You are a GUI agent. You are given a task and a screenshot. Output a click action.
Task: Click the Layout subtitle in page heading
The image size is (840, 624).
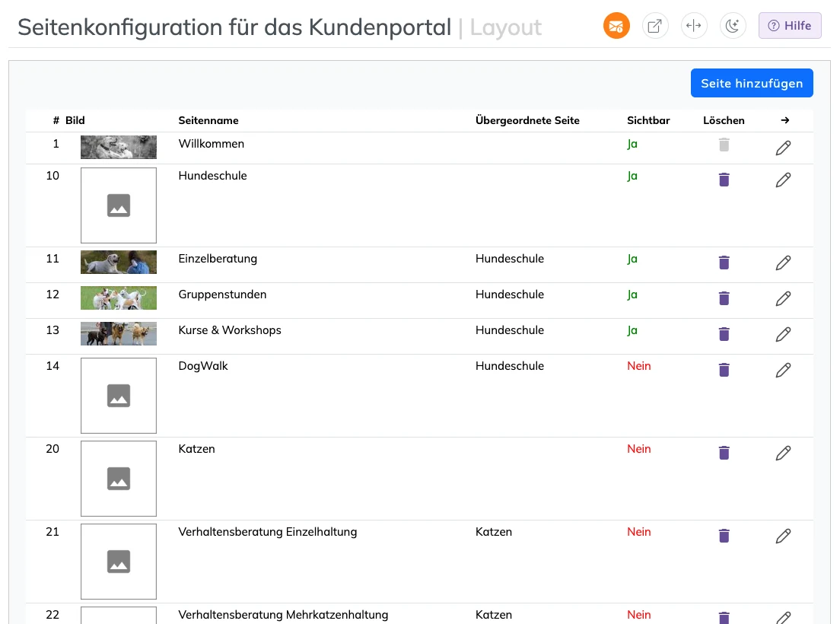click(506, 27)
